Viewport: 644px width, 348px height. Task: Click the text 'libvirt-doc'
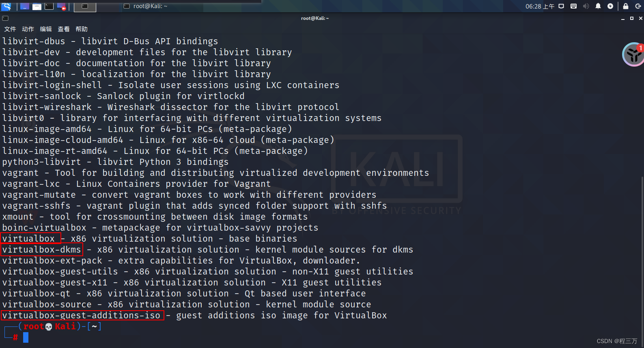(31, 63)
